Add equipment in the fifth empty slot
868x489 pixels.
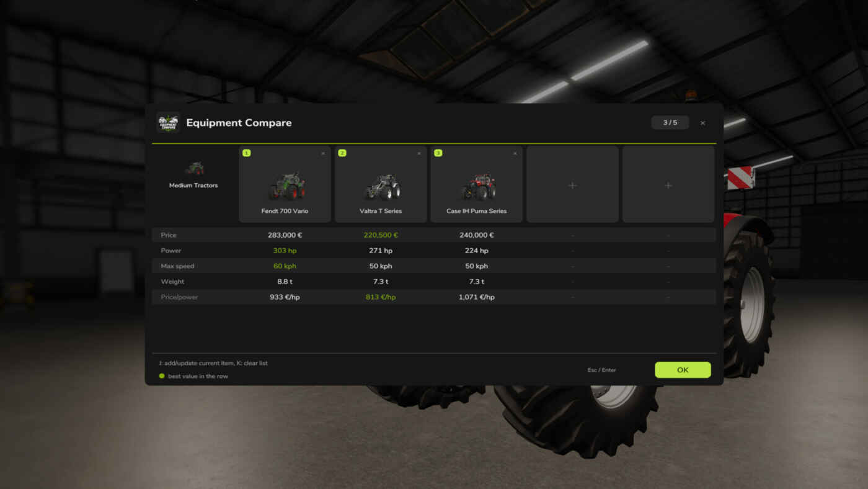point(668,184)
